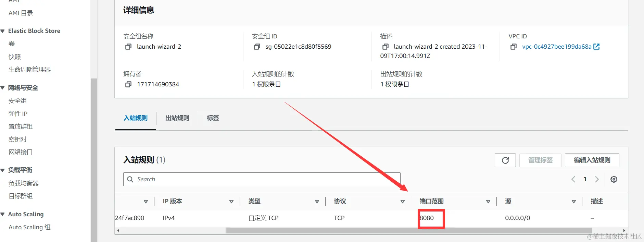Open VPC external link icon
Image resolution: width=644 pixels, height=242 pixels.
click(x=596, y=47)
